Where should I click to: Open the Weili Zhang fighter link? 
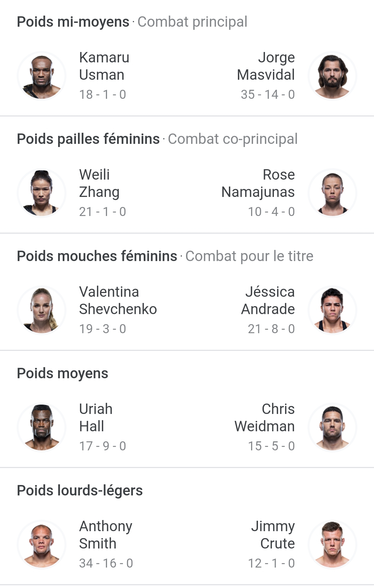click(x=99, y=183)
